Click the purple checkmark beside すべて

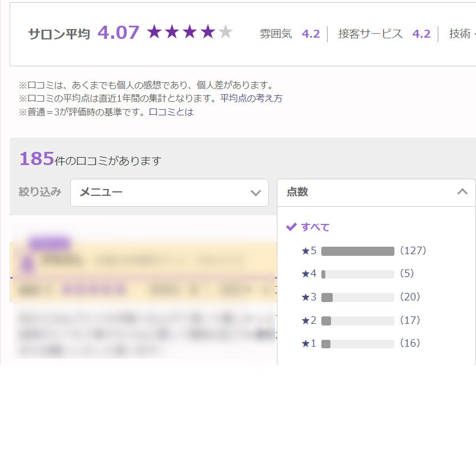tap(291, 227)
